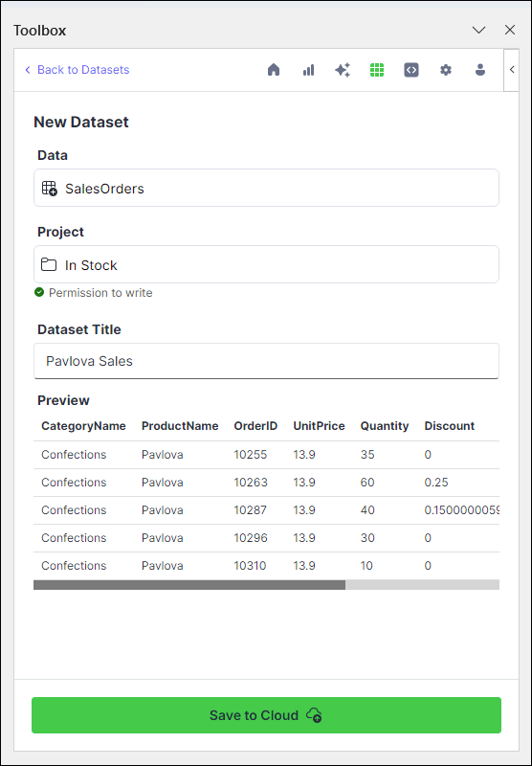Open the settings gear icon
The width and height of the screenshot is (532, 766).
pyautogui.click(x=446, y=70)
